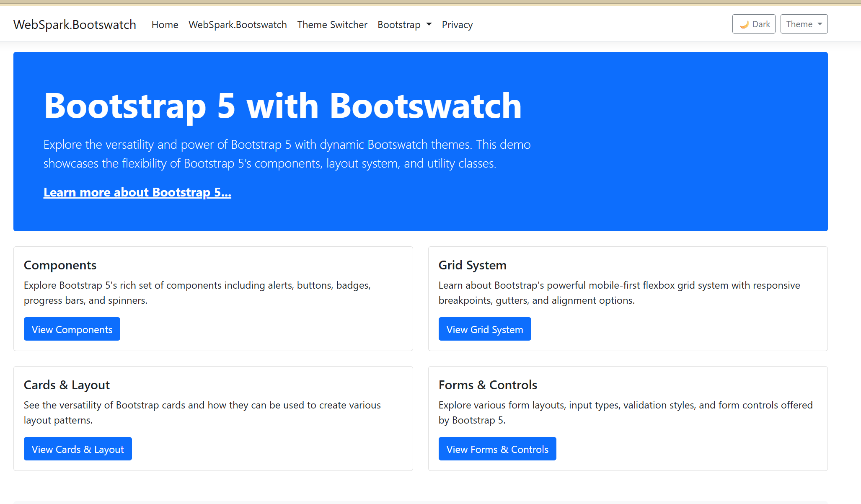
Task: Click the Grid System card heading
Action: 472,265
